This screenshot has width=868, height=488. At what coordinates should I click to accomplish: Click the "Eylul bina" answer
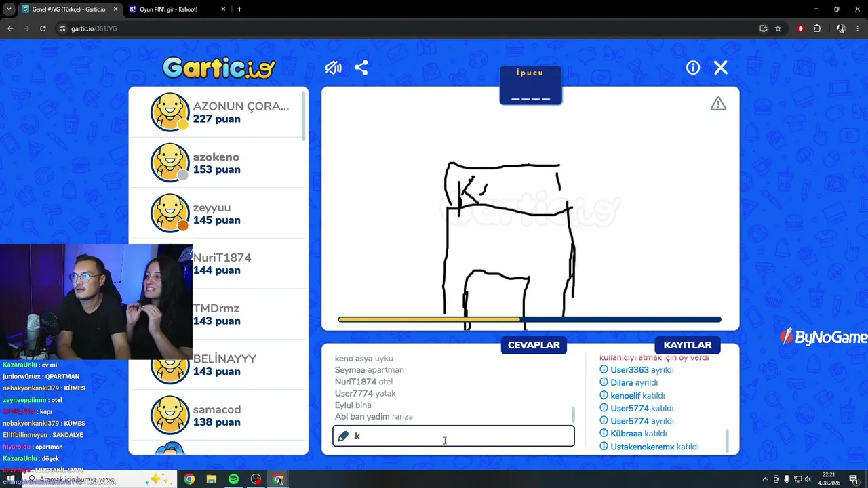pos(353,405)
